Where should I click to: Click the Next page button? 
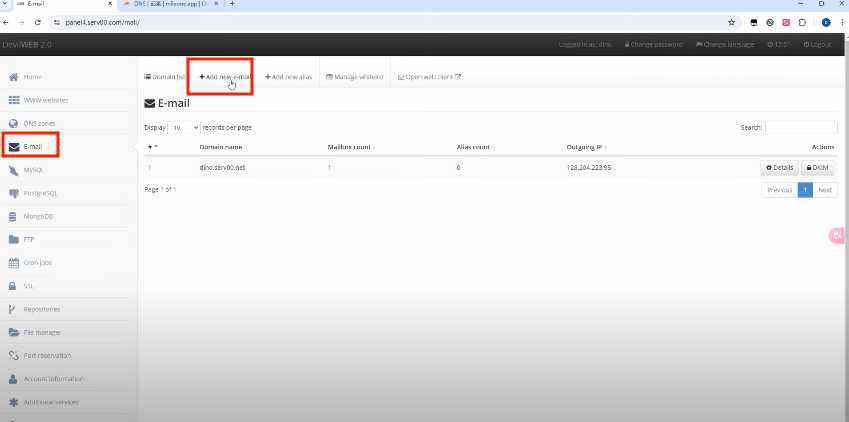coord(825,190)
